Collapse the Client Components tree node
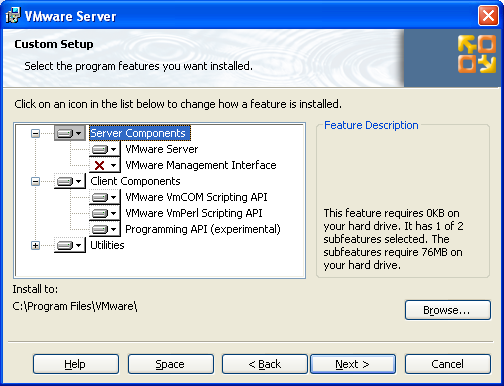This screenshot has height=386, width=504. [x=35, y=181]
